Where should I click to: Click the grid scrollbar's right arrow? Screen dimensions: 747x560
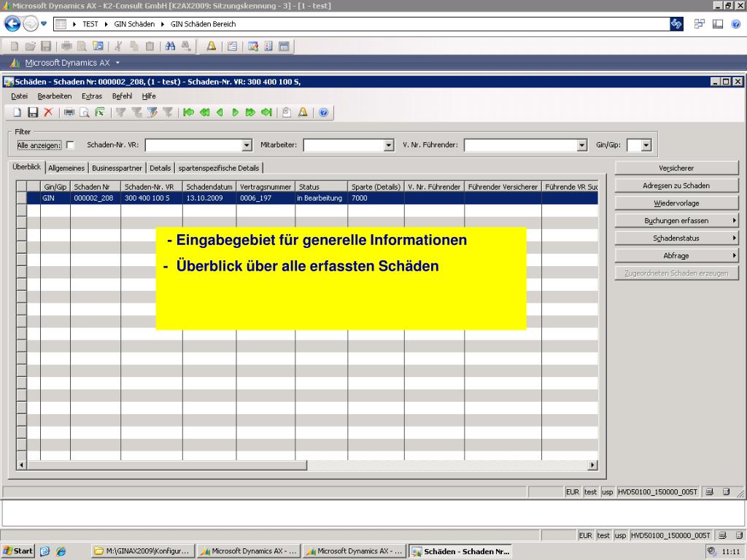coord(592,464)
